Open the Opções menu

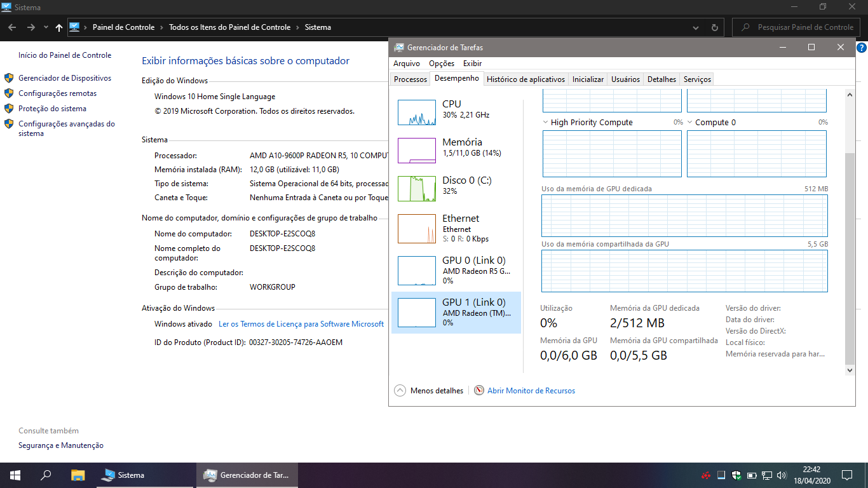(442, 64)
